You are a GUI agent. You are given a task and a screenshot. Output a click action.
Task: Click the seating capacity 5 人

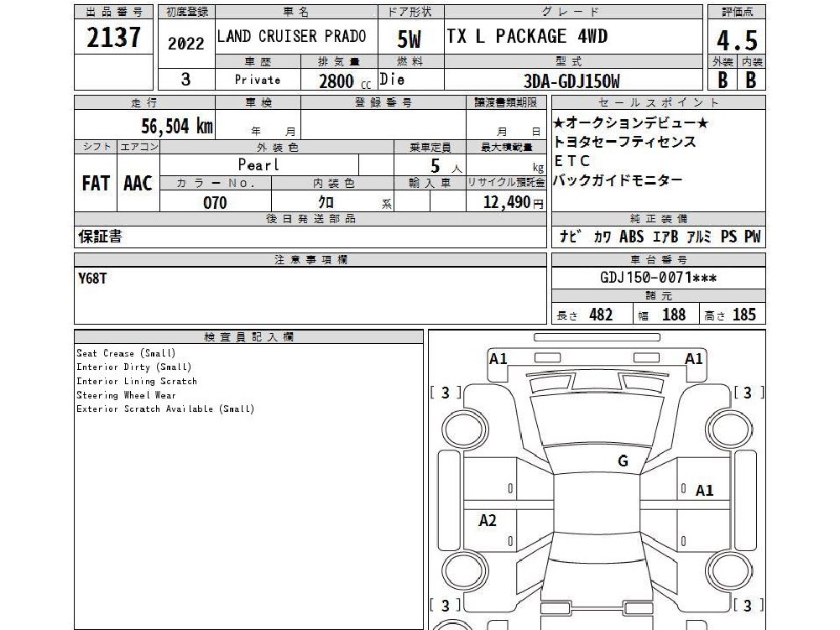[445, 166]
